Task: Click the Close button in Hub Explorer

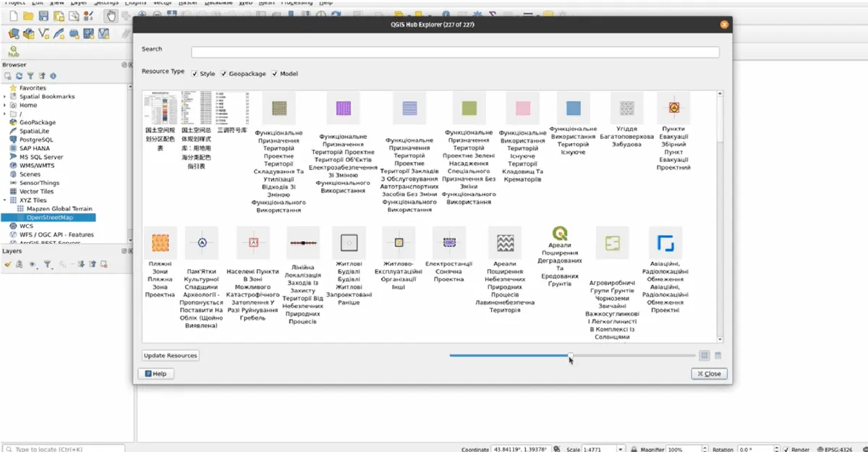Action: coord(708,374)
